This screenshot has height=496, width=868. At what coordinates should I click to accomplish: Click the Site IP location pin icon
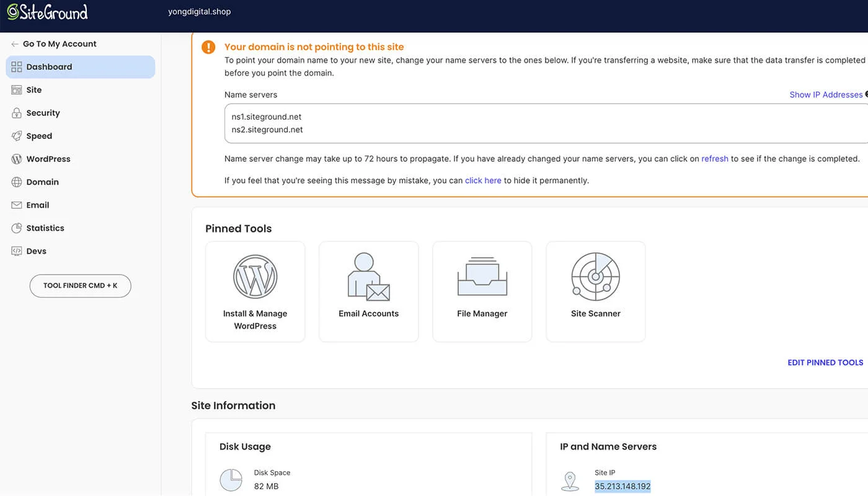pos(570,481)
